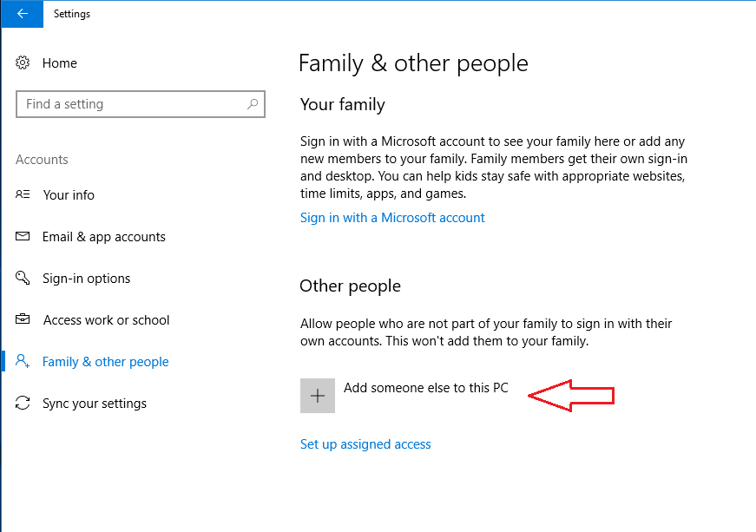Click the Settings window title text
The image size is (756, 532).
(72, 14)
